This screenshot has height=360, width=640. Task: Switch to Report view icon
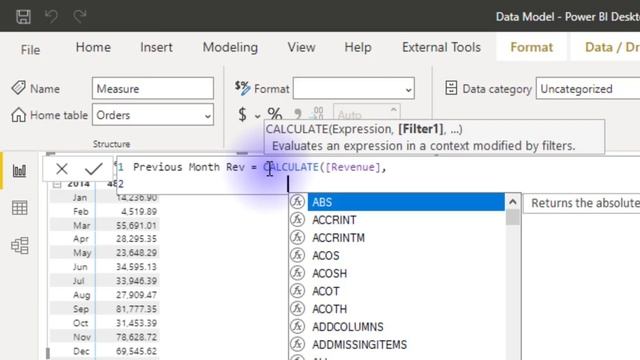19,171
